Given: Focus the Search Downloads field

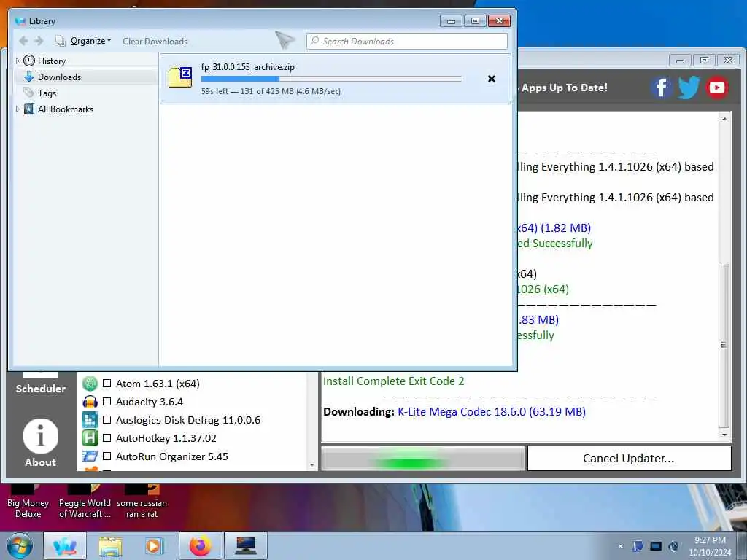Looking at the screenshot, I should [407, 42].
